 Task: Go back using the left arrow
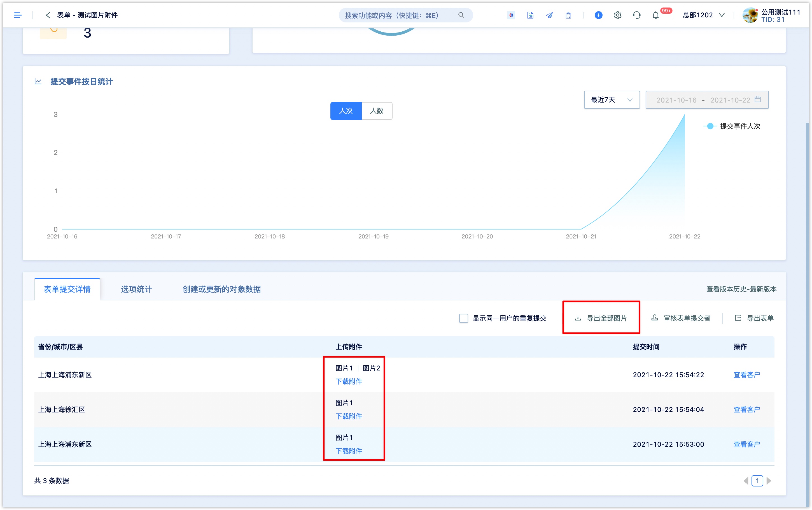coord(48,15)
